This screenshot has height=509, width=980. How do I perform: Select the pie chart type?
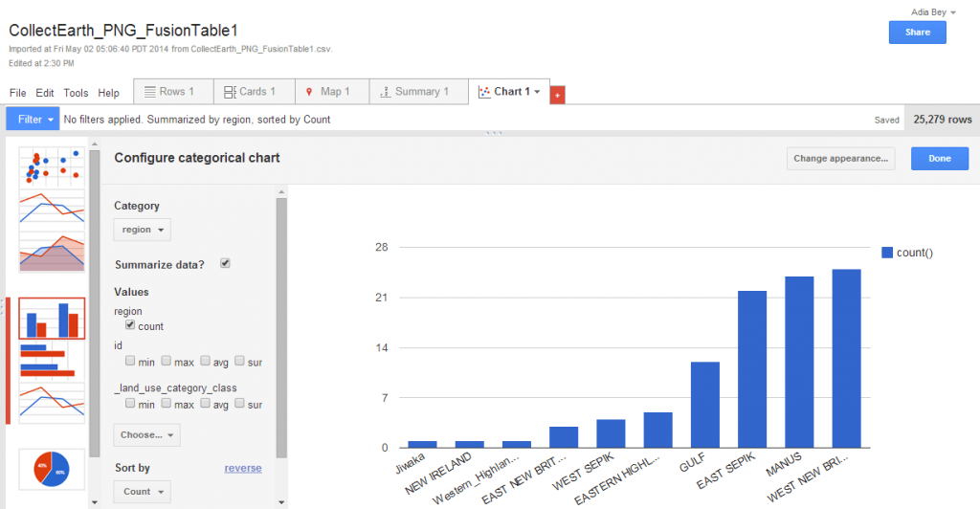(52, 469)
